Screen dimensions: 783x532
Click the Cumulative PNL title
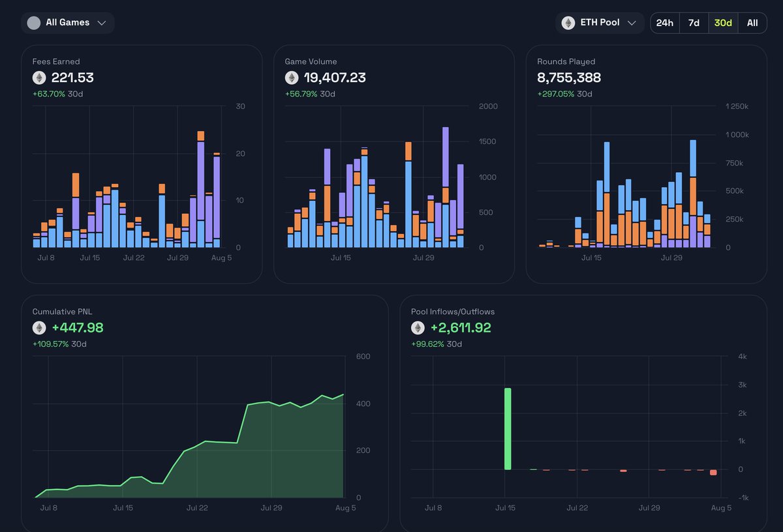pos(62,312)
